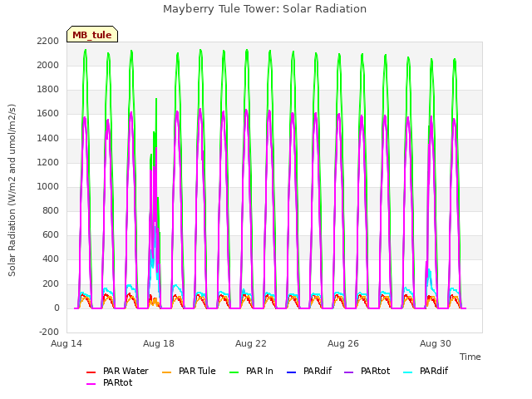Image resolution: width=532 pixels, height=399 pixels.
Task: Click the dark blue PARdif legend swatch
Action: [292, 372]
